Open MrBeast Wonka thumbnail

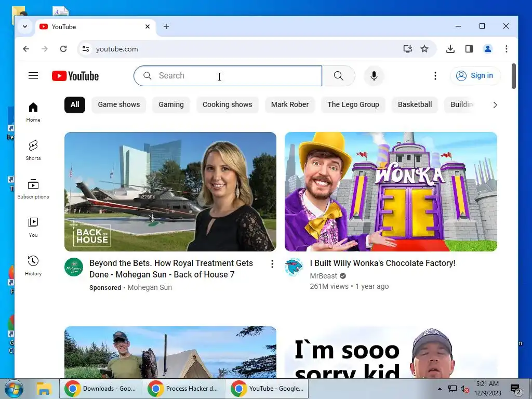(391, 192)
